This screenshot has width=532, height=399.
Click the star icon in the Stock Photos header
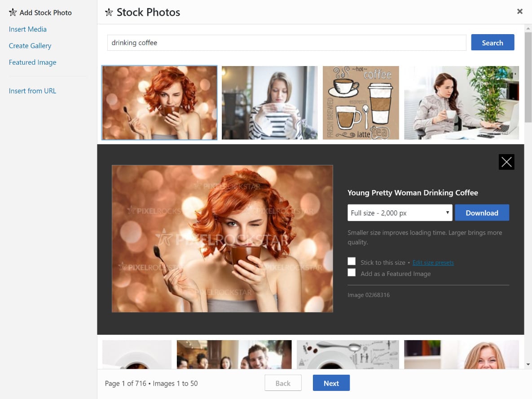pyautogui.click(x=109, y=12)
